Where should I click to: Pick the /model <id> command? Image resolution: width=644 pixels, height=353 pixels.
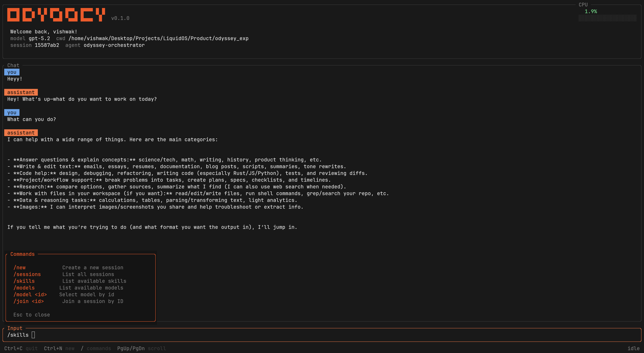pyautogui.click(x=30, y=294)
